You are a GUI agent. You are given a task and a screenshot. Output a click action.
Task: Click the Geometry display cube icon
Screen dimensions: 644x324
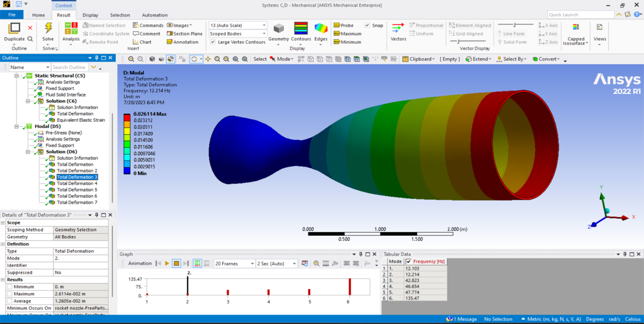(279, 29)
